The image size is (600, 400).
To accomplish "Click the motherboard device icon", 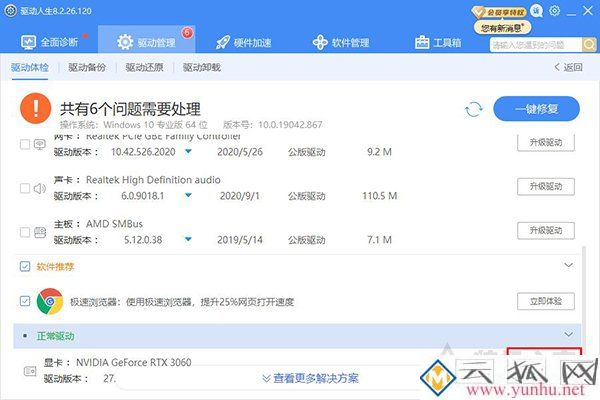I will [40, 232].
